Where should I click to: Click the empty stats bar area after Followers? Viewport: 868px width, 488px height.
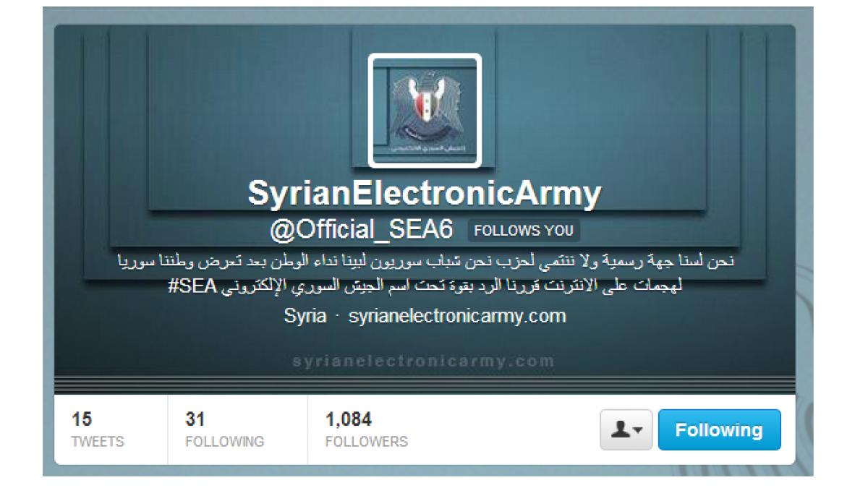click(506, 429)
